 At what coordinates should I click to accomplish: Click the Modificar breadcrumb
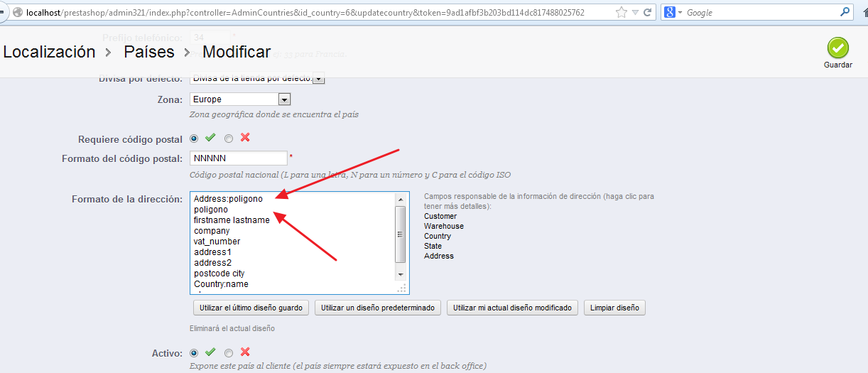(237, 52)
